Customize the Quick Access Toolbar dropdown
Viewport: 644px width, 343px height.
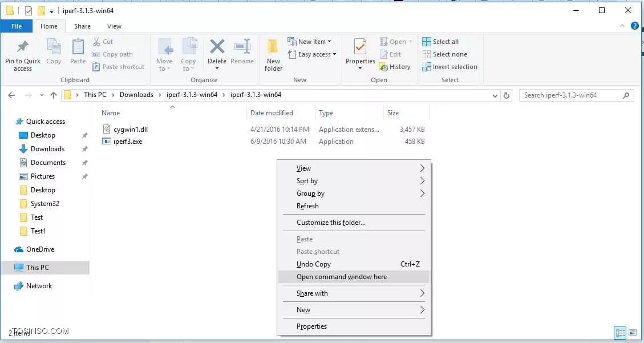tap(51, 11)
